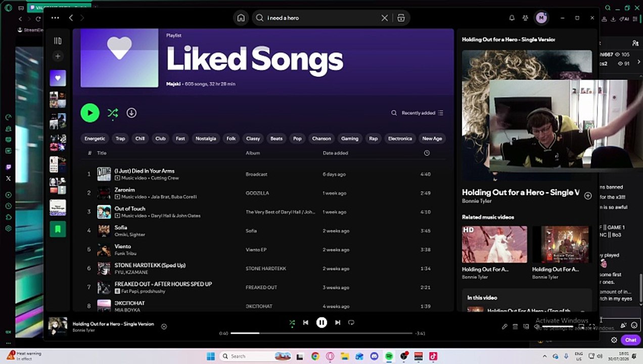Pause the current song
Viewport: 643px width, 364px height.
coord(321,323)
